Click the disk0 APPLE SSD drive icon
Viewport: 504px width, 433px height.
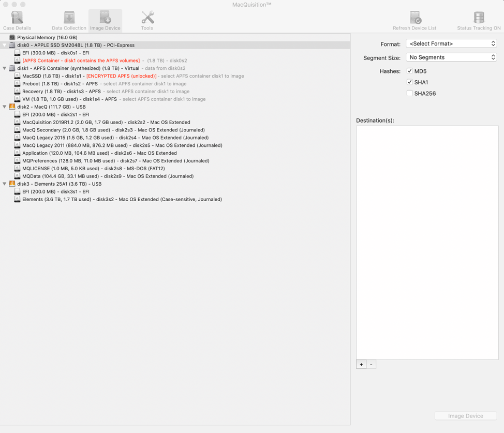coord(12,45)
